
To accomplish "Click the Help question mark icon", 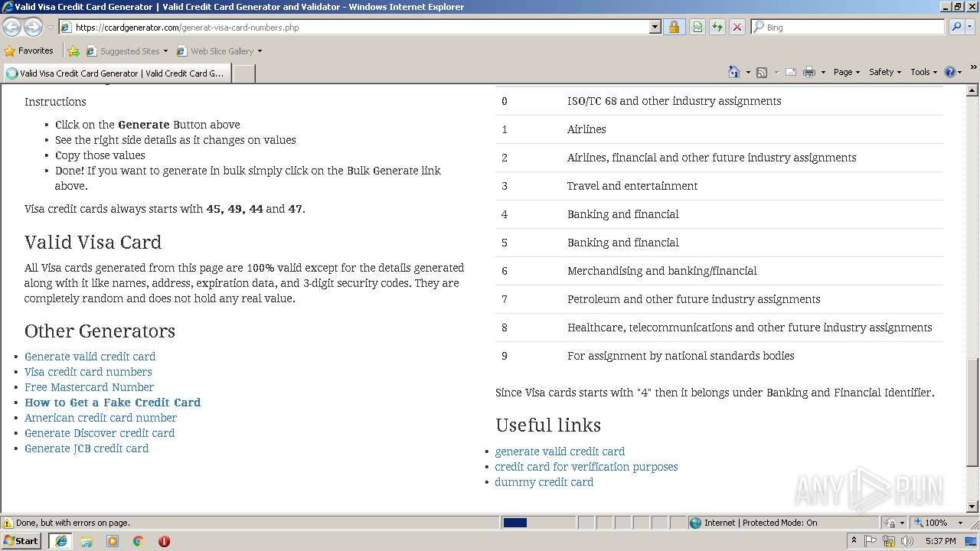I will click(x=950, y=72).
